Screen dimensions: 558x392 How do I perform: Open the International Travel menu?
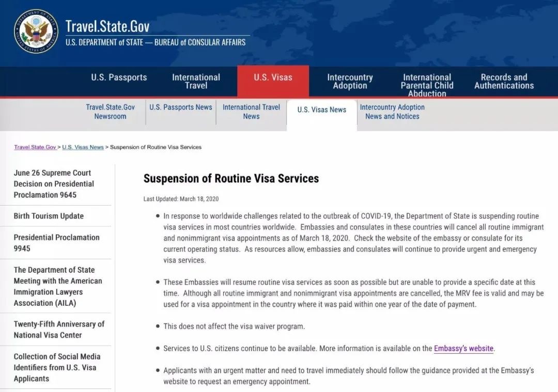(196, 82)
